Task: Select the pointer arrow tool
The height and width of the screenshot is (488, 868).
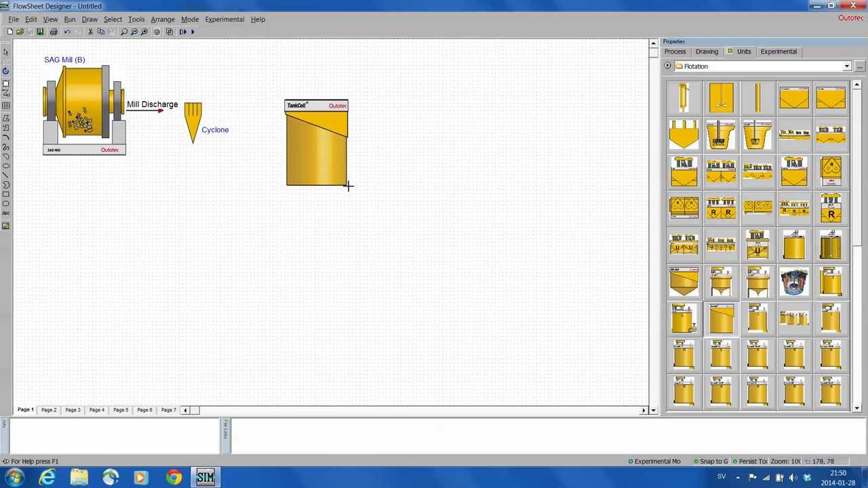Action: (x=5, y=52)
